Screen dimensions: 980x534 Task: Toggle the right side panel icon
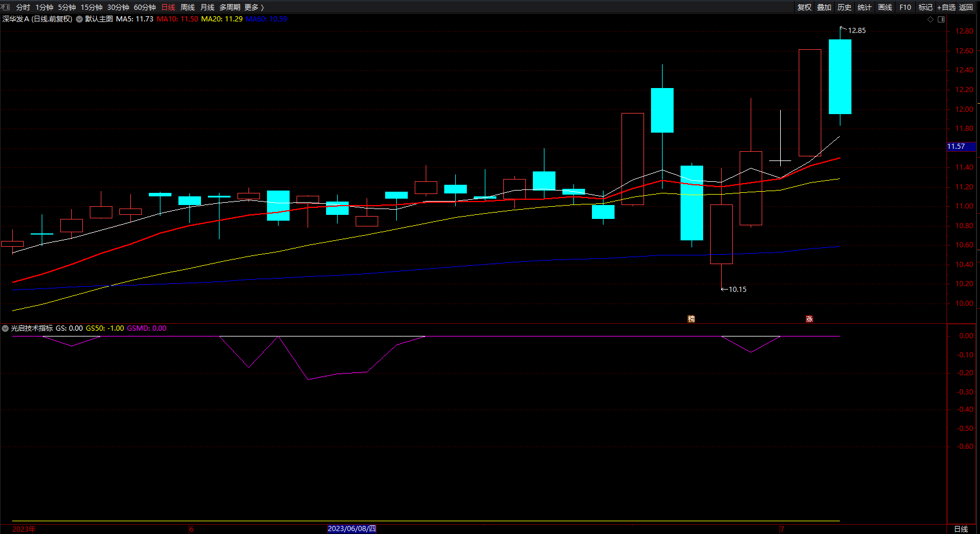(941, 19)
